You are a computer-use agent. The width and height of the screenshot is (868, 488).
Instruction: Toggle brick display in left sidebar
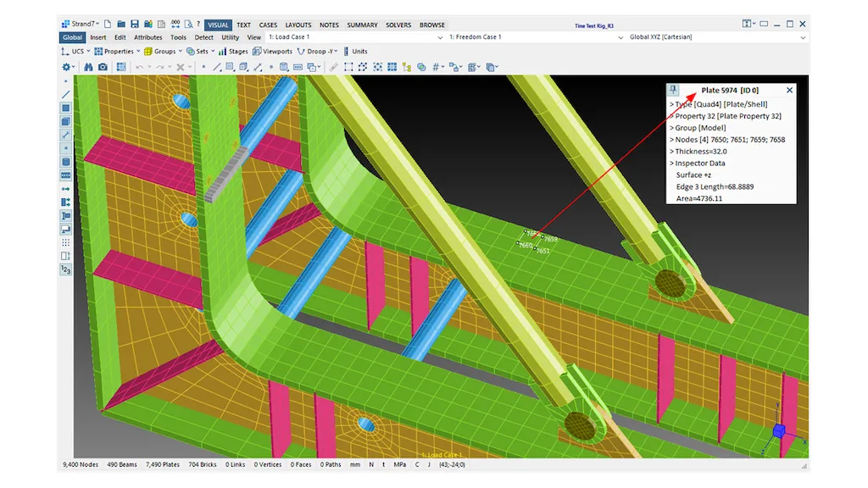pyautogui.click(x=66, y=121)
